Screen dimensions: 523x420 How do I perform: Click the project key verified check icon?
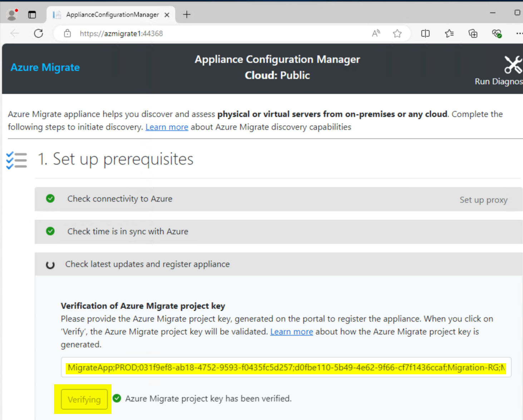117,398
